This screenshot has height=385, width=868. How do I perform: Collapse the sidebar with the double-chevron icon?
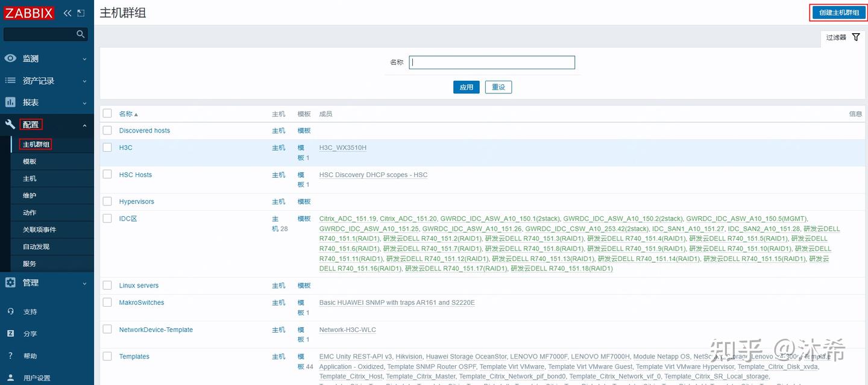coord(67,12)
